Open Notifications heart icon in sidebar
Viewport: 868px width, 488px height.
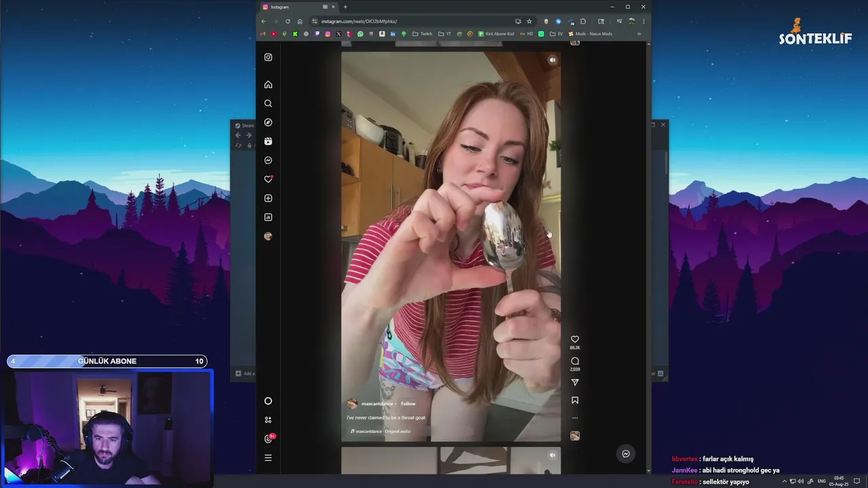click(x=268, y=179)
